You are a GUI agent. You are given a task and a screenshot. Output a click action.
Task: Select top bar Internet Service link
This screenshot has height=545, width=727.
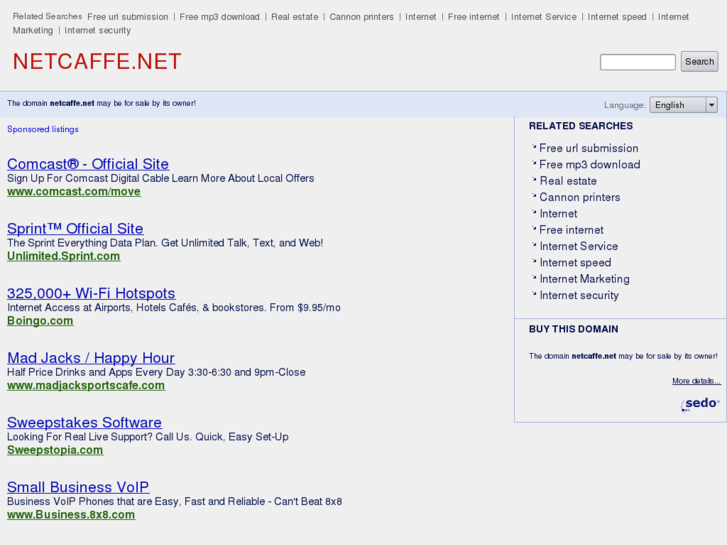[x=543, y=17]
